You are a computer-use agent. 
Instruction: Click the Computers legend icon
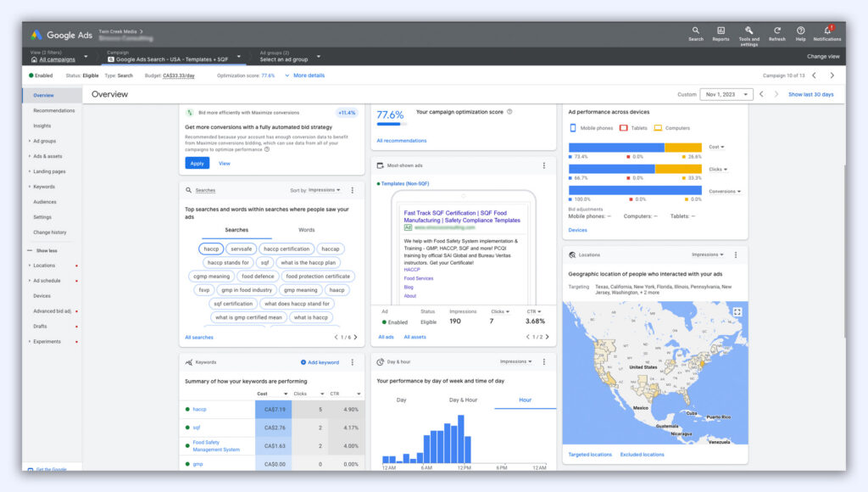(658, 128)
